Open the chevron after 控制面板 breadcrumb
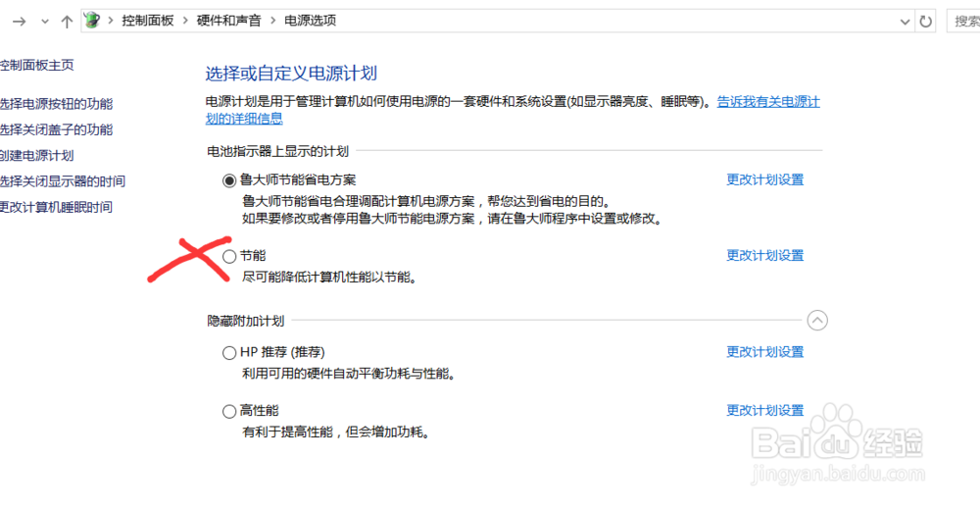980x508 pixels. click(185, 21)
